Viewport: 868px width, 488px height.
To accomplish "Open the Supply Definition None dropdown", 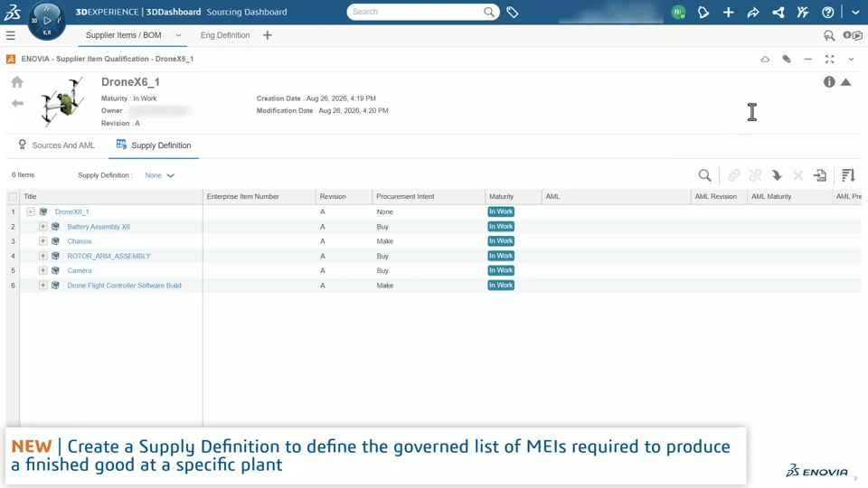I will pos(159,175).
